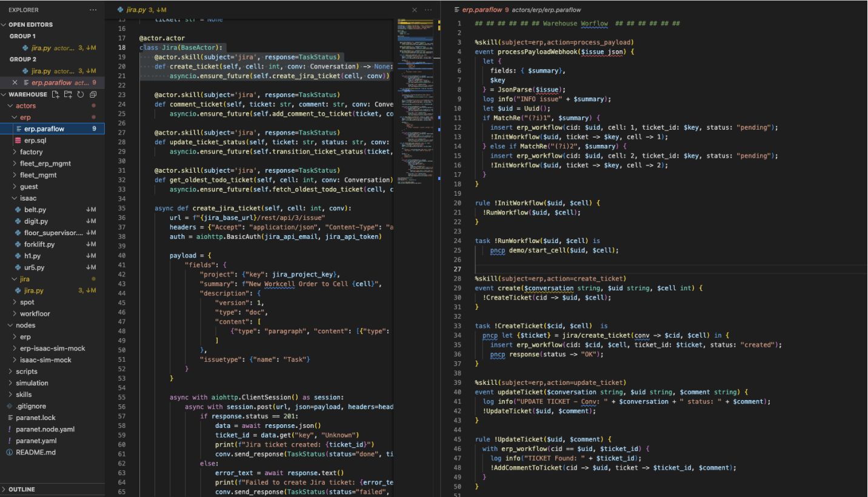Open more actions menu beside jira.py tab
The height and width of the screenshot is (497, 868).
[429, 10]
